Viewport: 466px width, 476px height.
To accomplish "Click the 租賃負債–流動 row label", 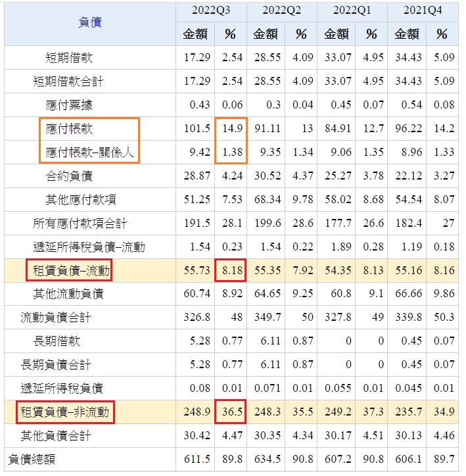I will click(71, 270).
